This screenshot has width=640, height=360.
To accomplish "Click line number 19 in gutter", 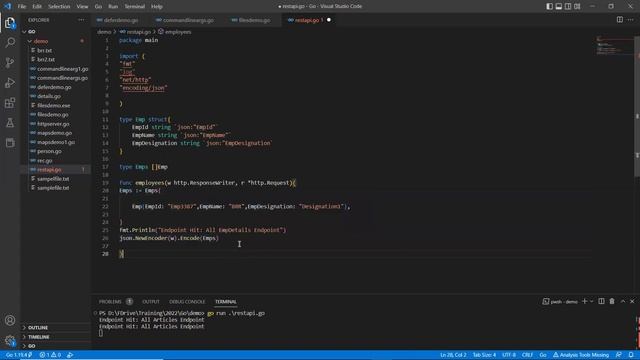I will click(x=105, y=183).
